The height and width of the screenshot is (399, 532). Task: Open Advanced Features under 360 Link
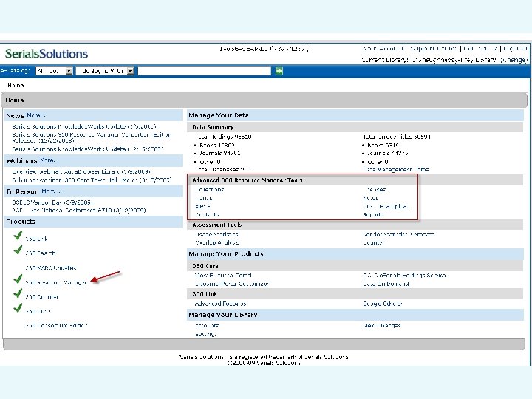click(x=220, y=304)
